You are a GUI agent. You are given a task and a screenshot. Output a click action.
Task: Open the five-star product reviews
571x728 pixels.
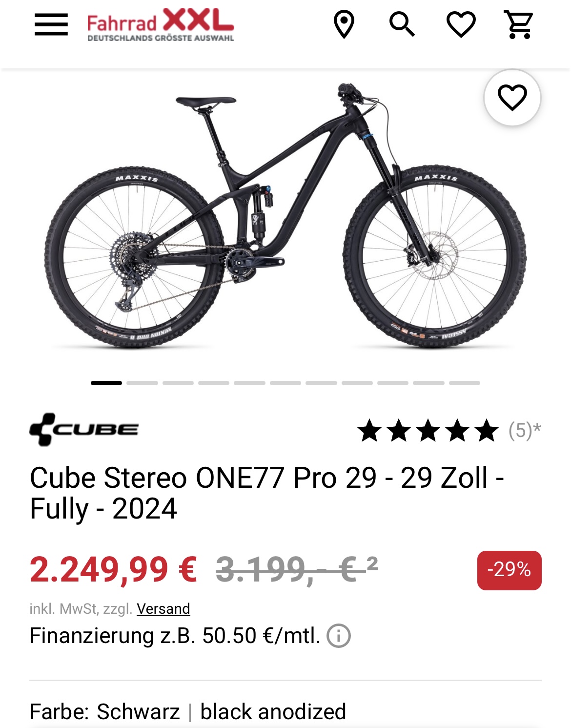click(x=428, y=431)
